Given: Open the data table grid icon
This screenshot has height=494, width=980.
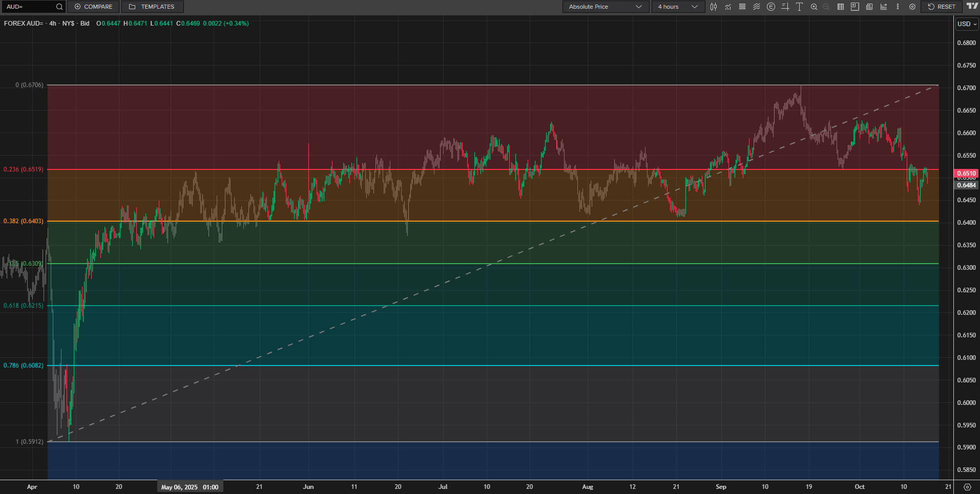Looking at the screenshot, I should click(841, 7).
